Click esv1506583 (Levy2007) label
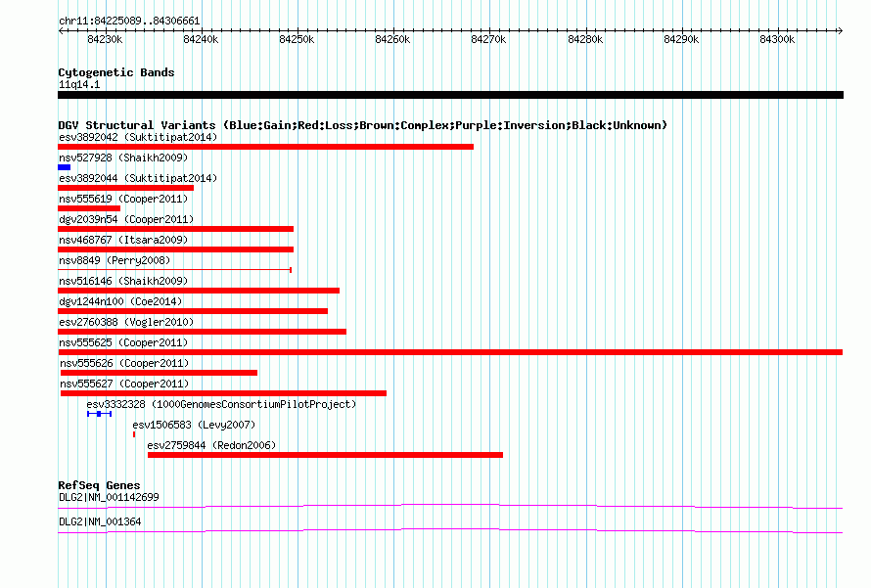Viewport: 871px width, 588px height. [194, 425]
